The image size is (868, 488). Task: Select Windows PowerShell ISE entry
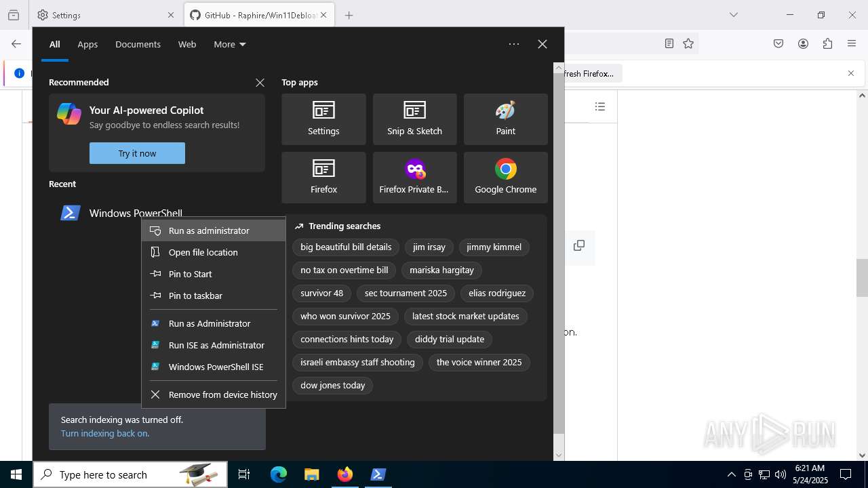coord(214,367)
